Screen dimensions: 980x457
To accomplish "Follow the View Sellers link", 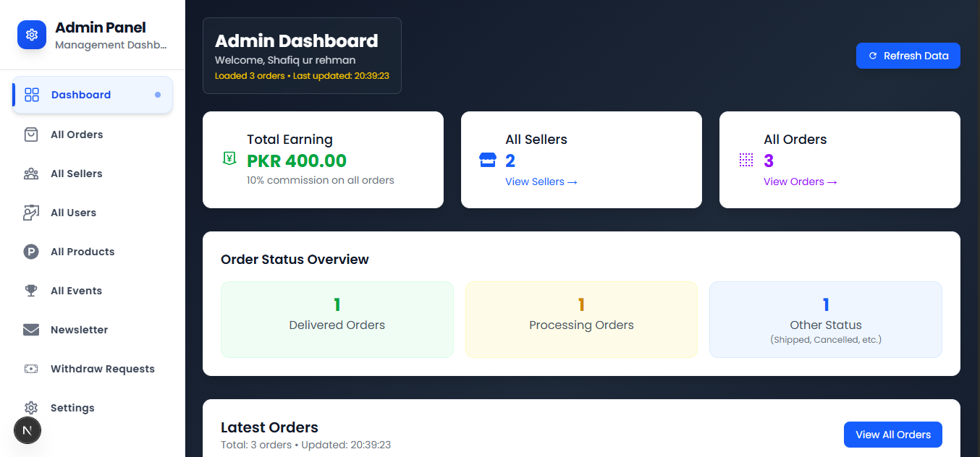I will coord(541,181).
